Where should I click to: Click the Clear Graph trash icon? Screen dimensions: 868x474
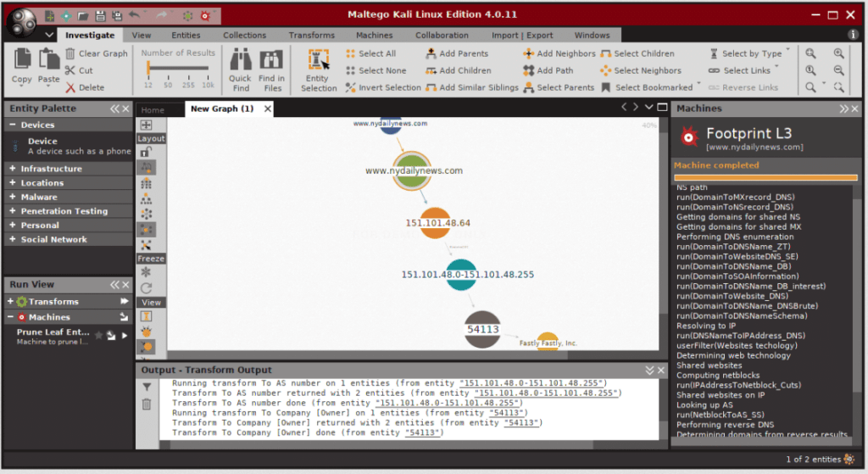(70, 53)
